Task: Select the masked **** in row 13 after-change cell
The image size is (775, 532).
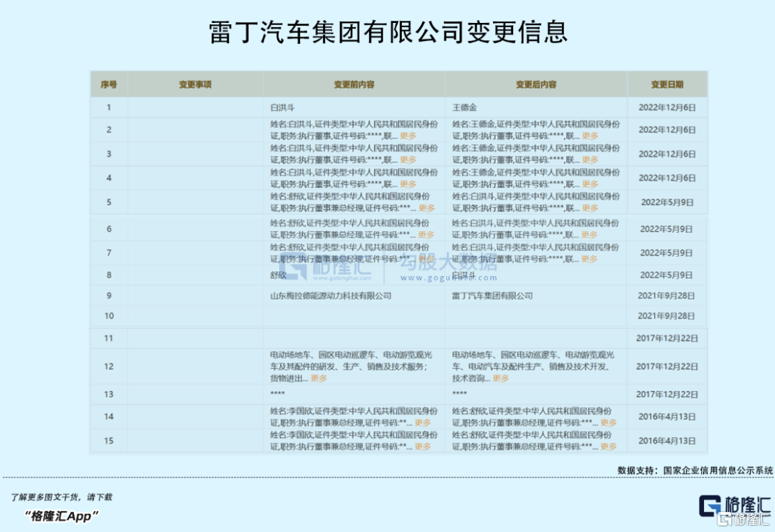Action: 459,394
